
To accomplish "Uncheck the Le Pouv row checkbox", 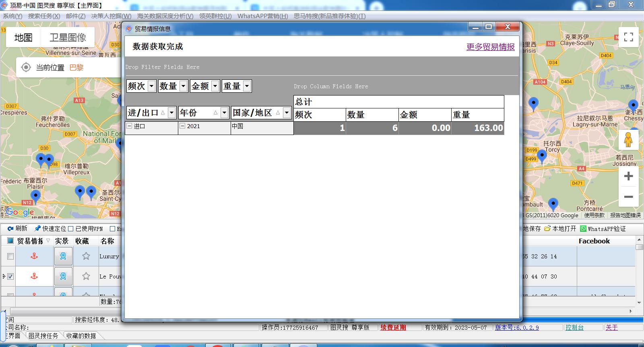I will coord(10,276).
